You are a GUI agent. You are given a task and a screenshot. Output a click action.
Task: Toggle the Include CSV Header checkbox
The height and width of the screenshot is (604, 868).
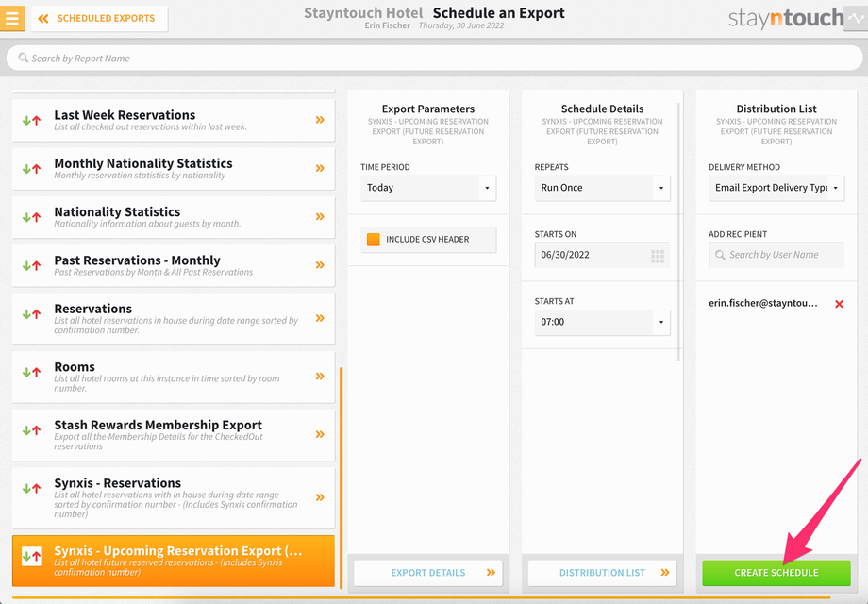374,239
